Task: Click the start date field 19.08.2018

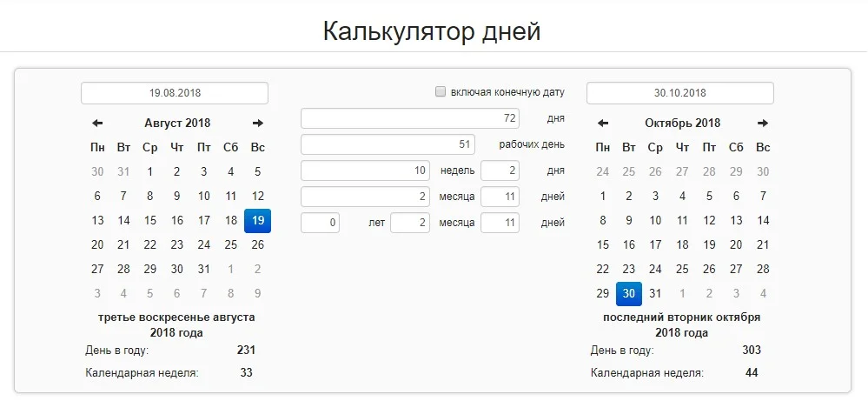Action: point(175,93)
